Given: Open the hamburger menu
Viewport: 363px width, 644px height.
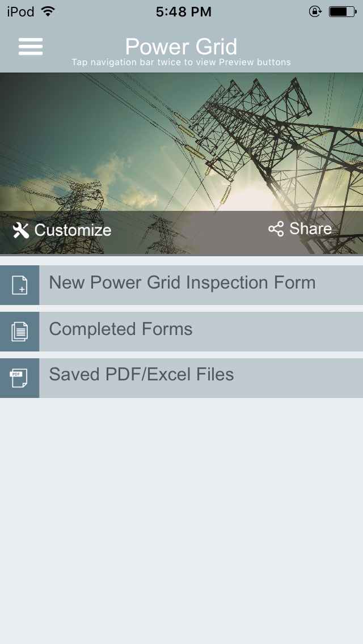Looking at the screenshot, I should coord(31,46).
